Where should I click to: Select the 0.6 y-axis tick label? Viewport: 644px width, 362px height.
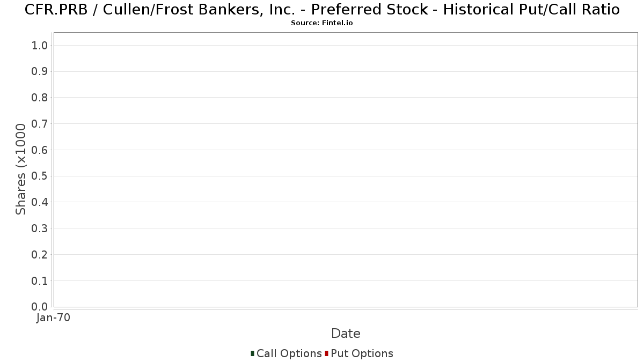[40, 150]
